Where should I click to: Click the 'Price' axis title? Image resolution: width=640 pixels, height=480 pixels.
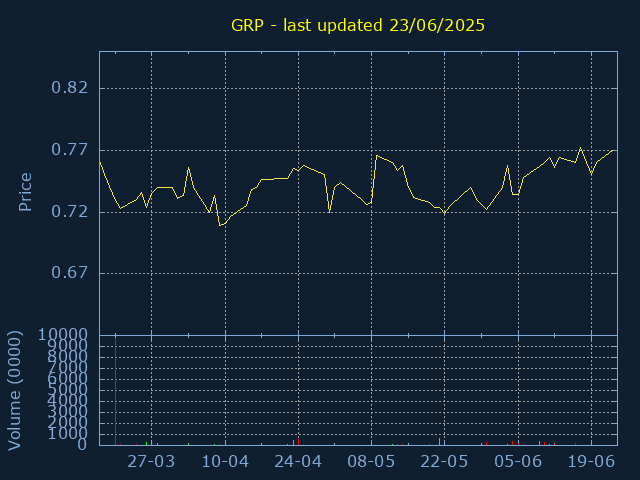[25, 192]
